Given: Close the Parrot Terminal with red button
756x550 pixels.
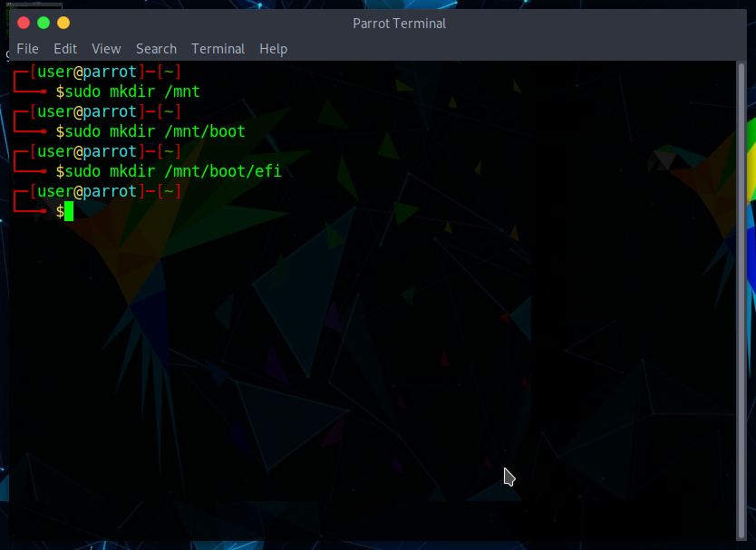Looking at the screenshot, I should click(24, 23).
